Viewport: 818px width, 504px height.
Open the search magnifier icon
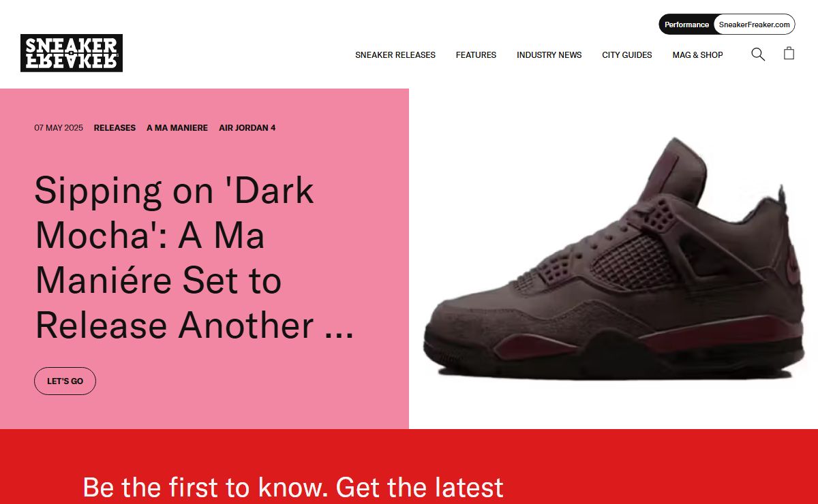pyautogui.click(x=758, y=54)
